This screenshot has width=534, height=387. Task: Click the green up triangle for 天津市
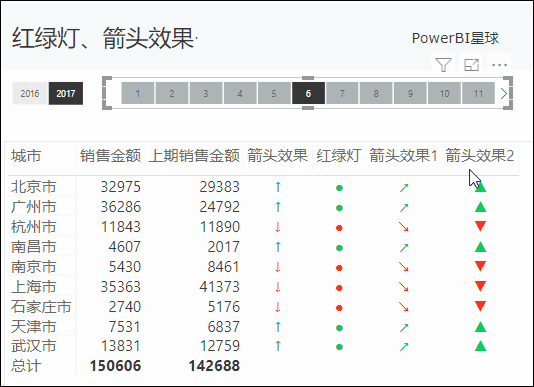[481, 326]
